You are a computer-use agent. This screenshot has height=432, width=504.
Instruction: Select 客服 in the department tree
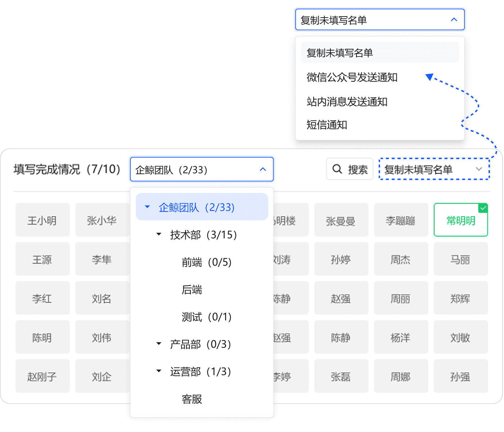click(192, 399)
